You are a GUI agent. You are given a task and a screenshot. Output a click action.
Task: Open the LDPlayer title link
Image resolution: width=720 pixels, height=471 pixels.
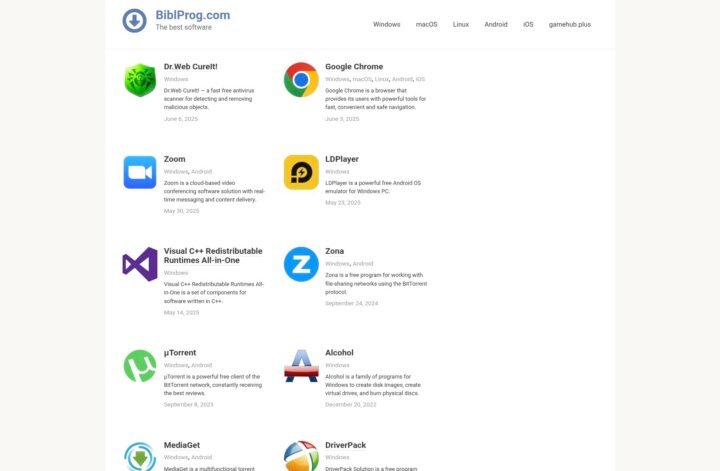[x=342, y=159]
